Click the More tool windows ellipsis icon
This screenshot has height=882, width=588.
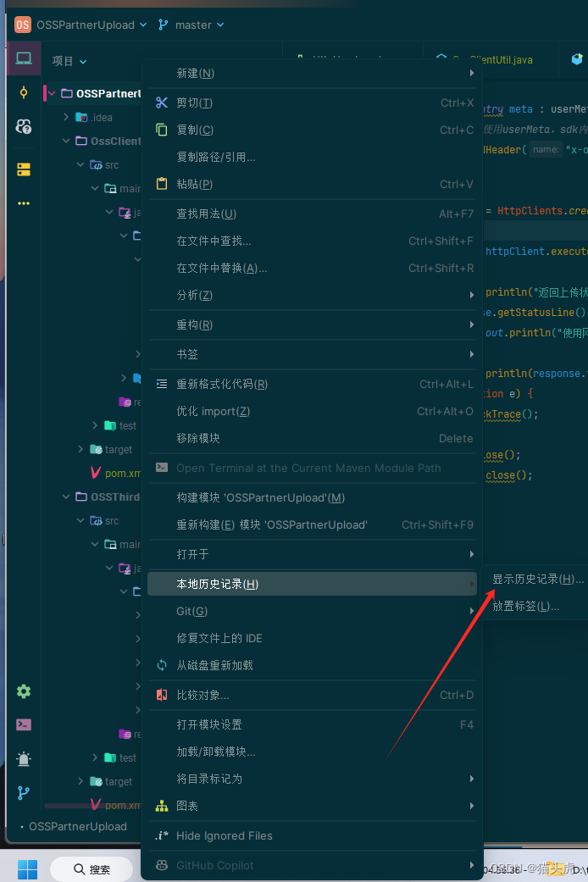(x=24, y=203)
